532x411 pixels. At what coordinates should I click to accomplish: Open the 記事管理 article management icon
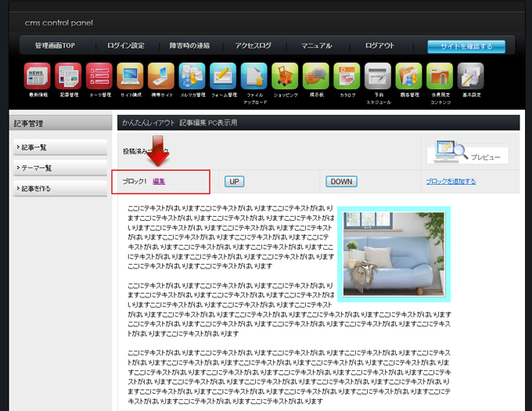click(69, 77)
